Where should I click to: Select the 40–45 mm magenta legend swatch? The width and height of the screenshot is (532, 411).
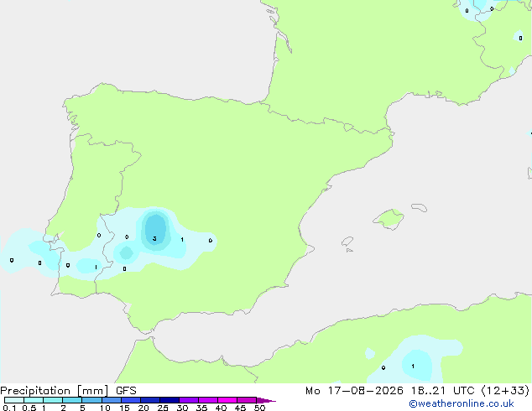tap(227, 400)
